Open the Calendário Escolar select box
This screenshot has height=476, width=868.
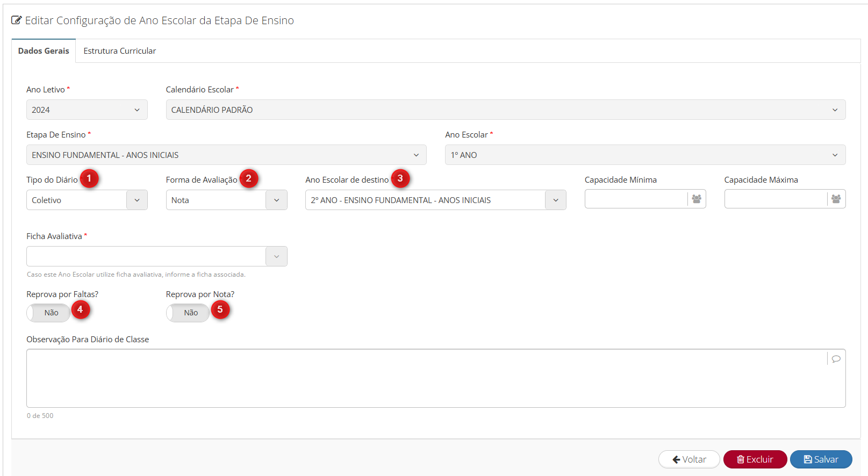point(505,110)
